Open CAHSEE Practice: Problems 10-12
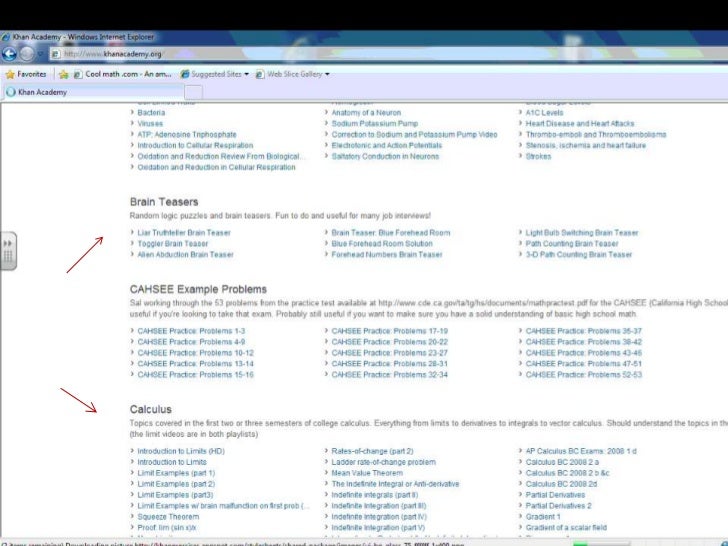728x546 pixels. point(195,353)
